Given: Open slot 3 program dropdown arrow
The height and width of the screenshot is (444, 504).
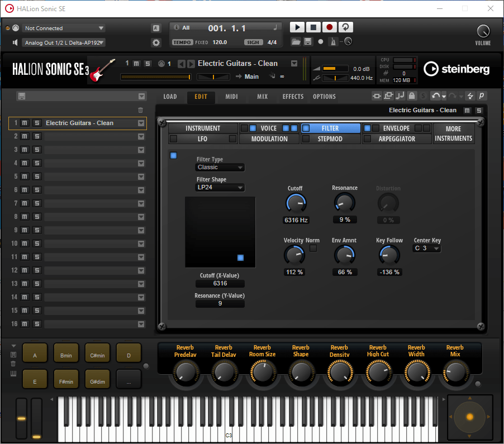Looking at the screenshot, I should pos(141,150).
